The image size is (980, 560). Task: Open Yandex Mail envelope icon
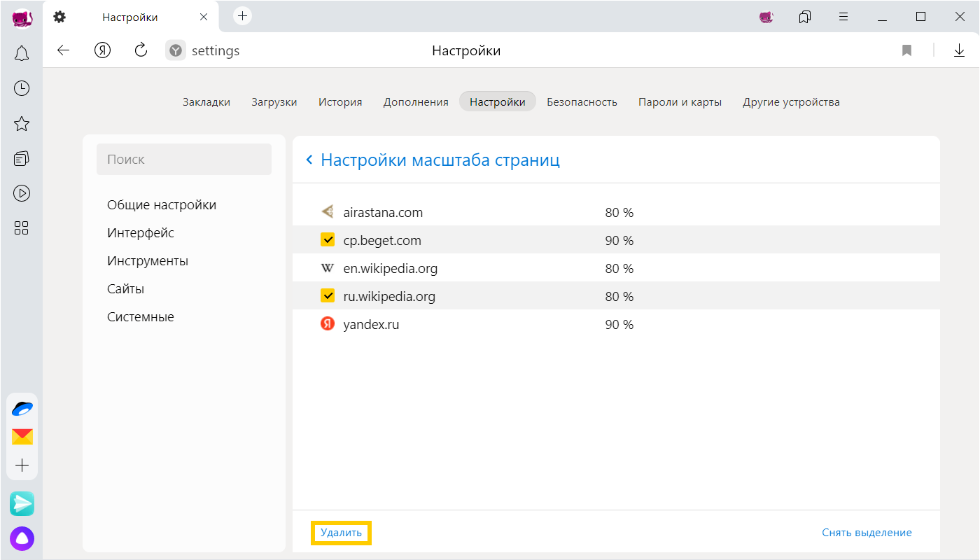click(22, 437)
